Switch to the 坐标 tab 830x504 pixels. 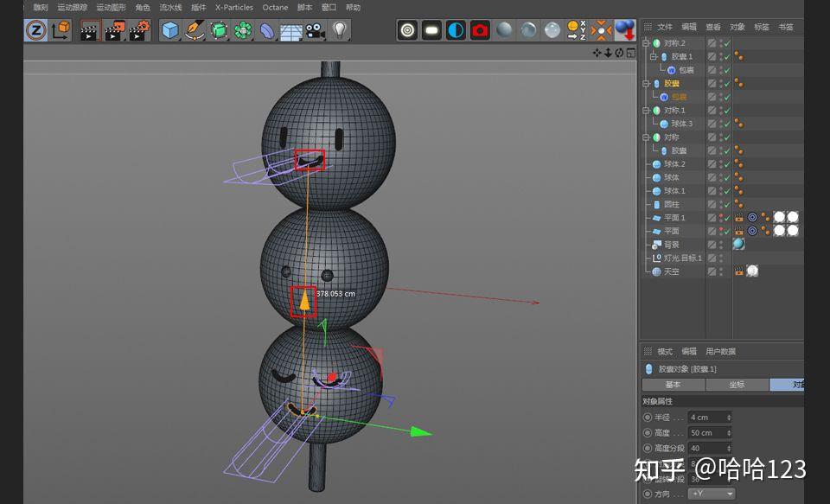pyautogui.click(x=737, y=385)
